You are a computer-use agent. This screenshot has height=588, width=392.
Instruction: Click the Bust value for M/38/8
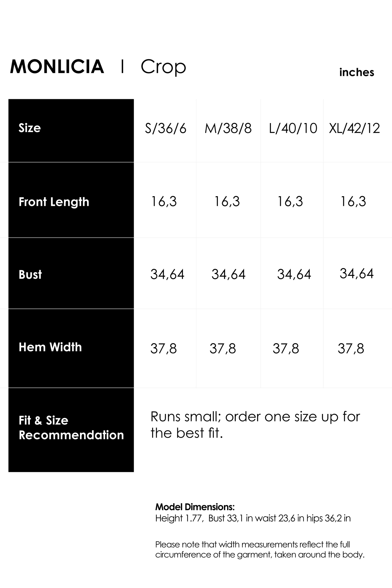[x=228, y=274]
